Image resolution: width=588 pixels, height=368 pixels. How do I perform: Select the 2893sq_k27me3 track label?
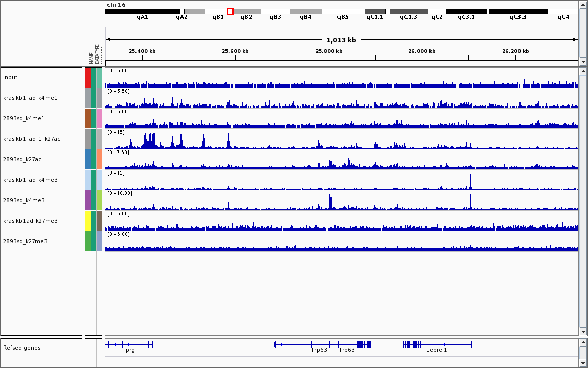(25, 241)
